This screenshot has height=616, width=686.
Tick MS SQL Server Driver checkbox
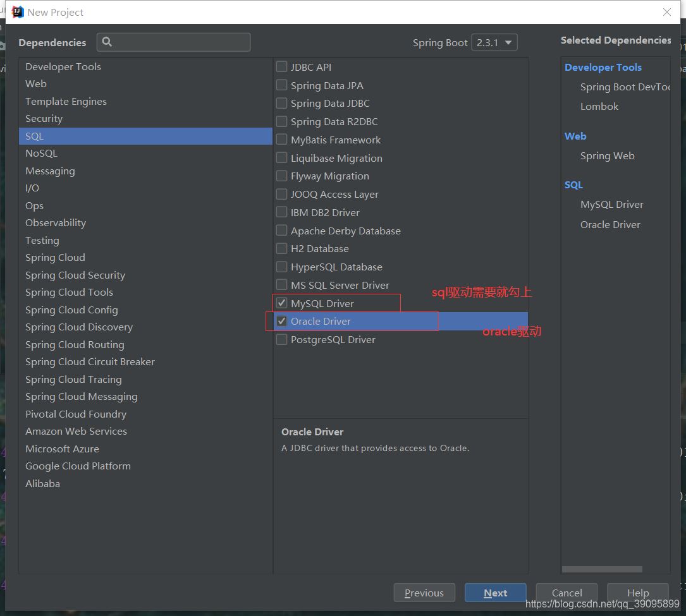click(282, 285)
